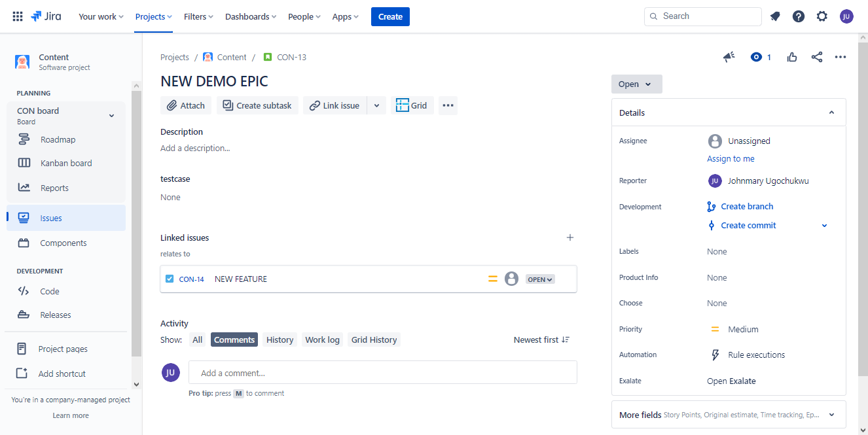Expand the More fields section
Viewport: 868px width, 435px height.
pos(831,414)
